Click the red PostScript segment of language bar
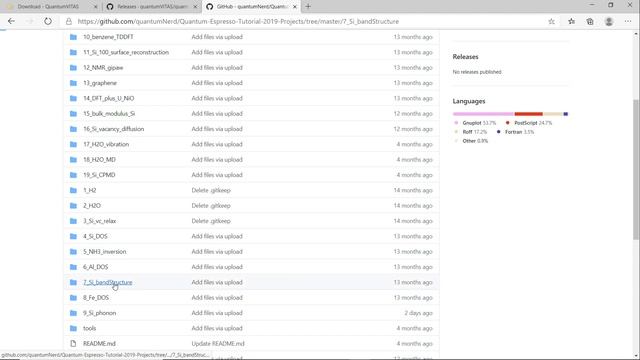The image size is (640, 360). pyautogui.click(x=529, y=114)
